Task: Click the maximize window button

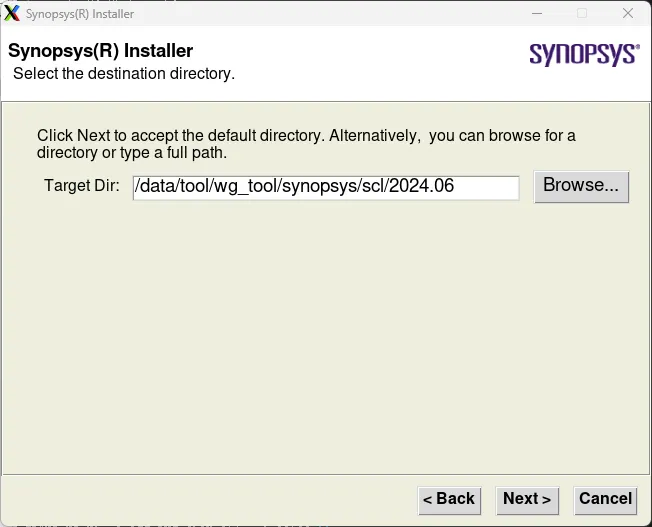Action: click(582, 13)
